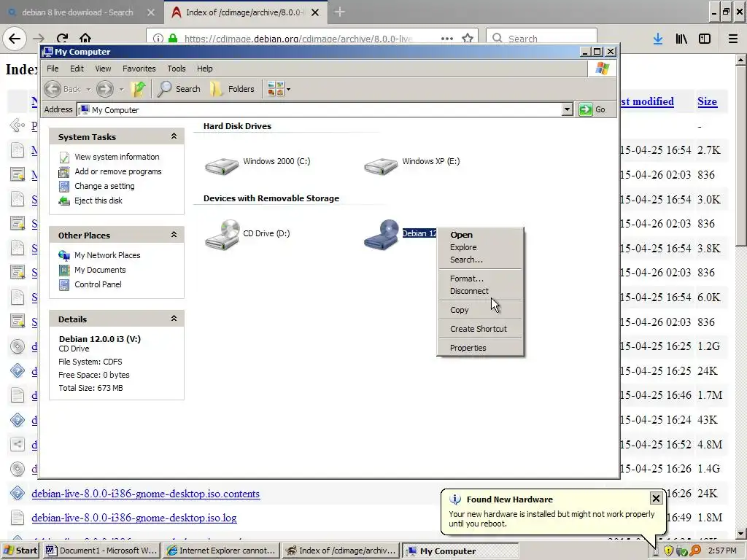This screenshot has width=747, height=560.
Task: Open the Tools menu
Action: 177,69
